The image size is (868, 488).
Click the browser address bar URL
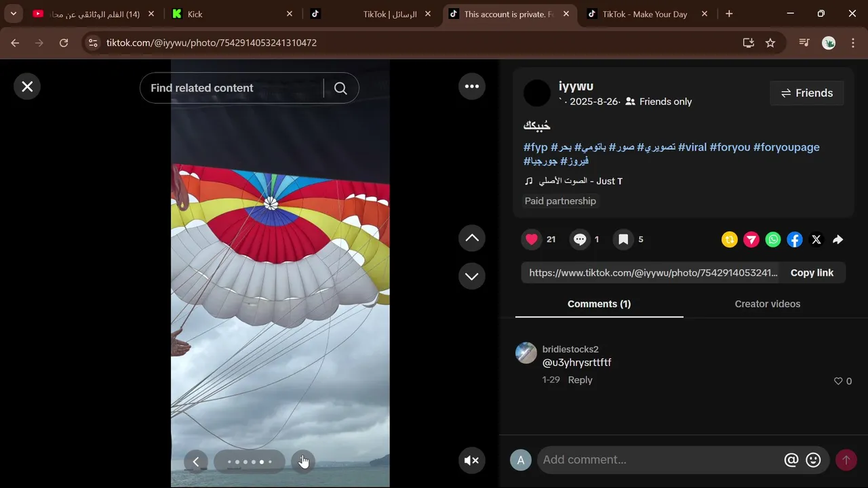pyautogui.click(x=212, y=43)
